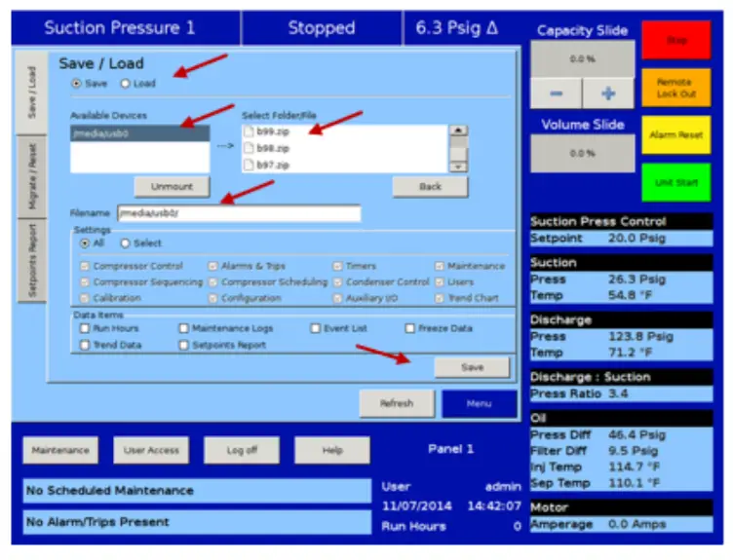
Task: Decrease capacity slide with minus button
Action: pos(557,93)
